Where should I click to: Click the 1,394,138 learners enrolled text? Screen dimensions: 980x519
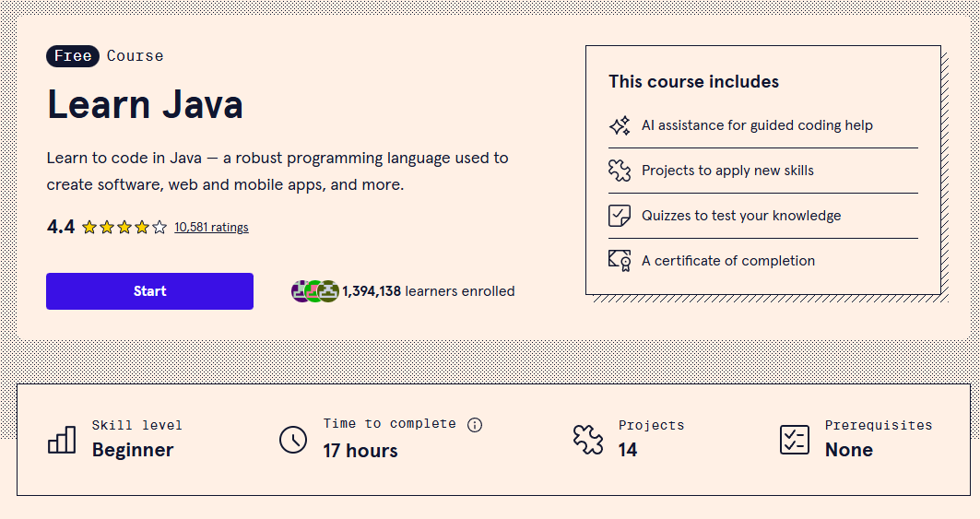coord(428,291)
